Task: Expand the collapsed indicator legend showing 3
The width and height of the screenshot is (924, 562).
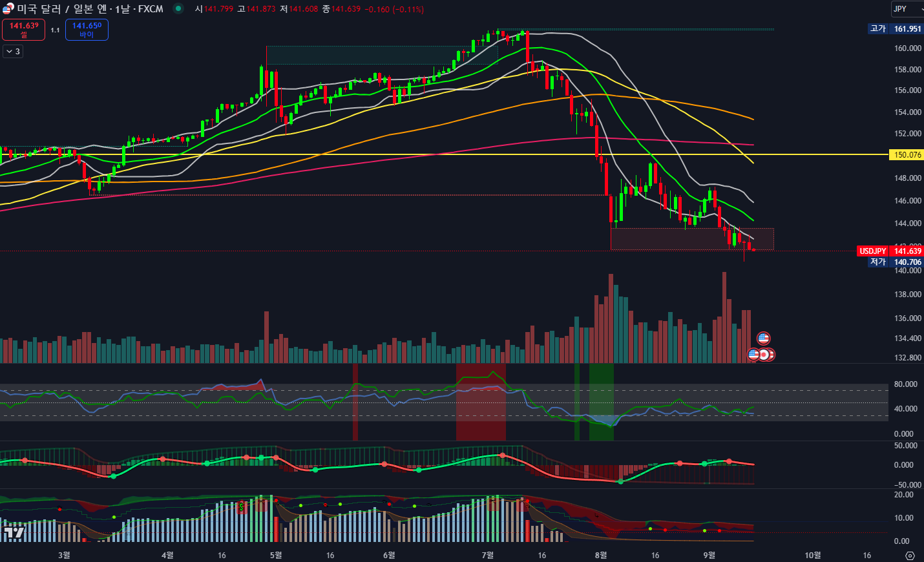Action: (x=13, y=51)
